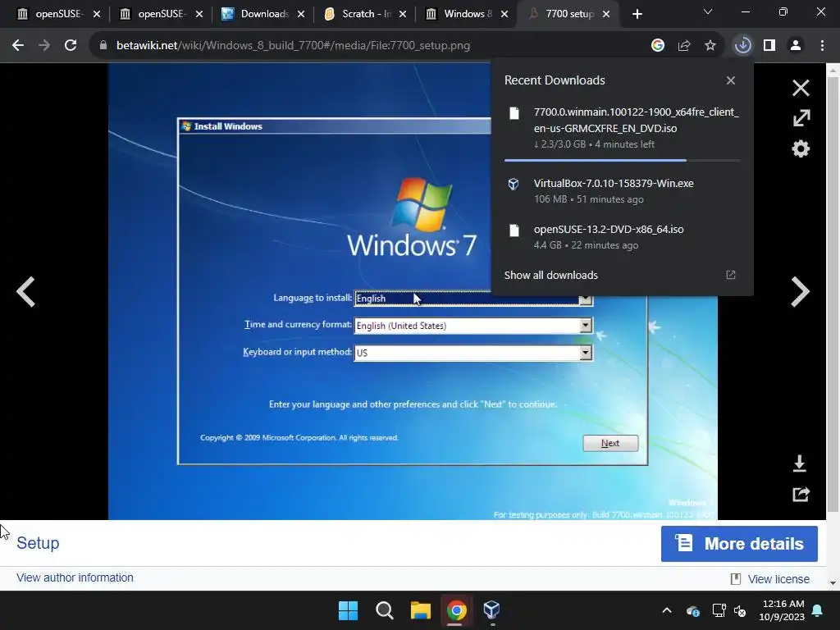This screenshot has height=630, width=840.
Task: Open the Chrome profile icon
Action: coord(796,46)
